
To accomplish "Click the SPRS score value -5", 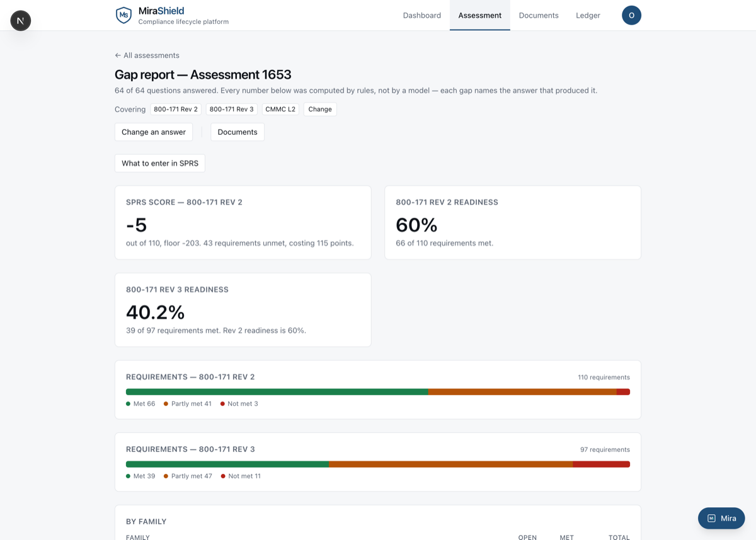I will tap(137, 225).
